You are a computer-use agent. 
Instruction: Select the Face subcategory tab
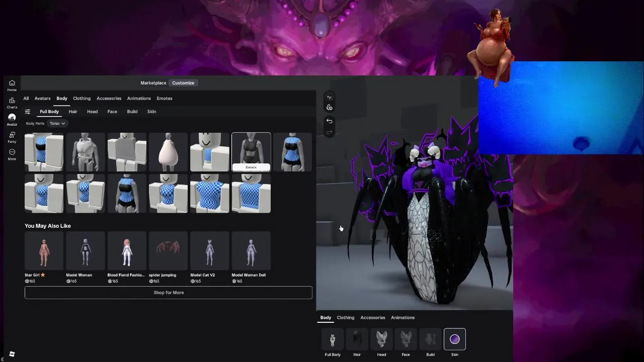coord(112,112)
